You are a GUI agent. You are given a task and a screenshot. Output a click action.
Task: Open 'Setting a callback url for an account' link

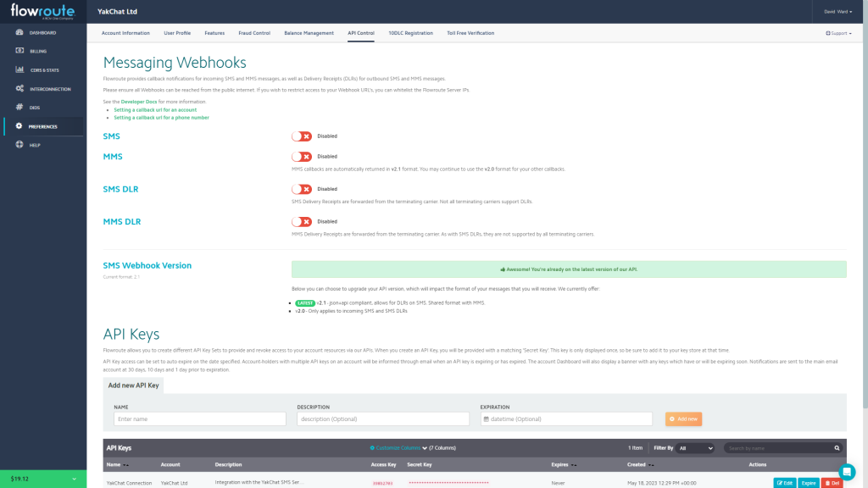click(x=155, y=109)
